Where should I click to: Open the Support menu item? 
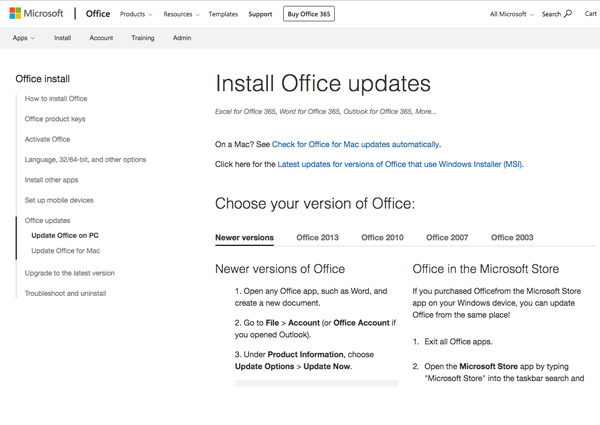260,14
